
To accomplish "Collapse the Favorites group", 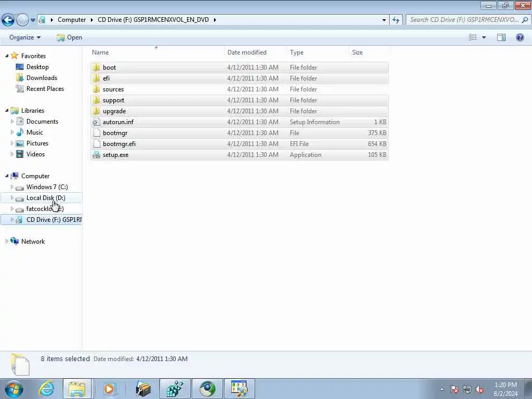I will coord(7,56).
